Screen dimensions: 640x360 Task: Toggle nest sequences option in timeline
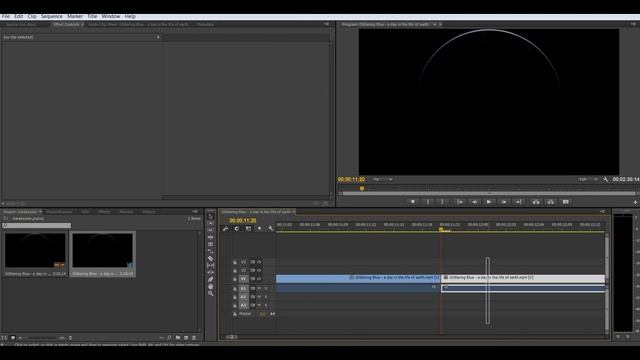(x=225, y=229)
